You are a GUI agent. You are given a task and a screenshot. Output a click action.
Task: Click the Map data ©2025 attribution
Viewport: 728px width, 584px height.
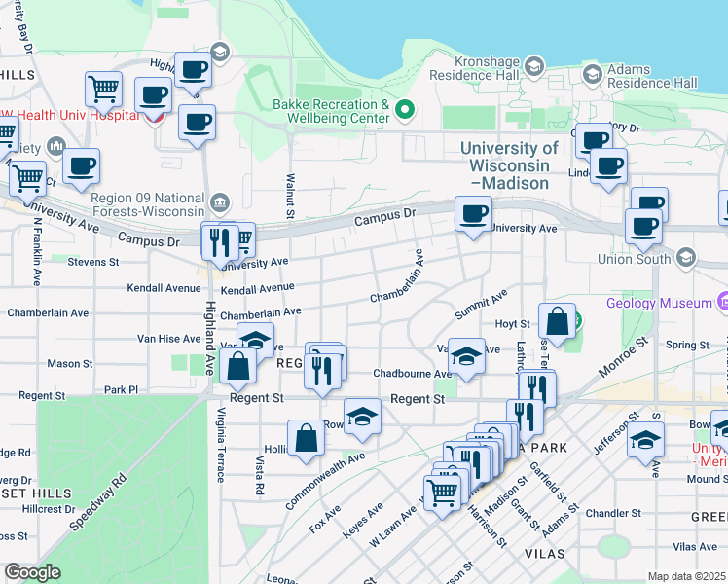tap(687, 576)
